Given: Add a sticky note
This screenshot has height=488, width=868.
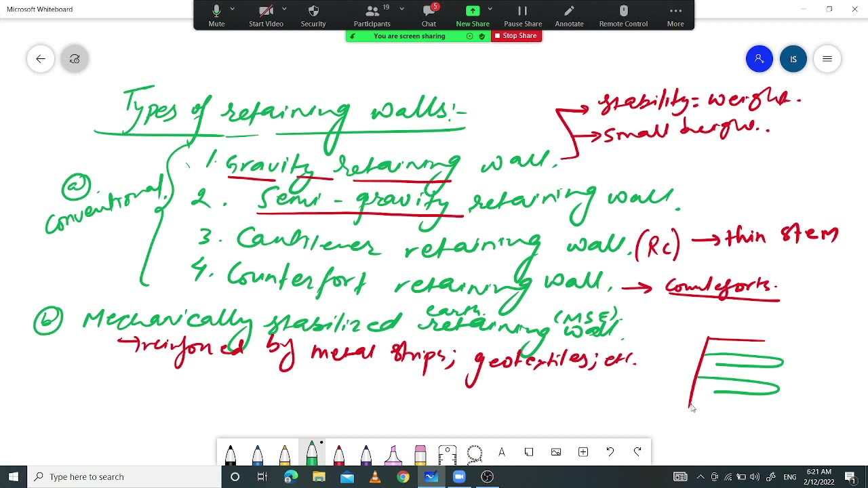Looking at the screenshot, I should [529, 452].
